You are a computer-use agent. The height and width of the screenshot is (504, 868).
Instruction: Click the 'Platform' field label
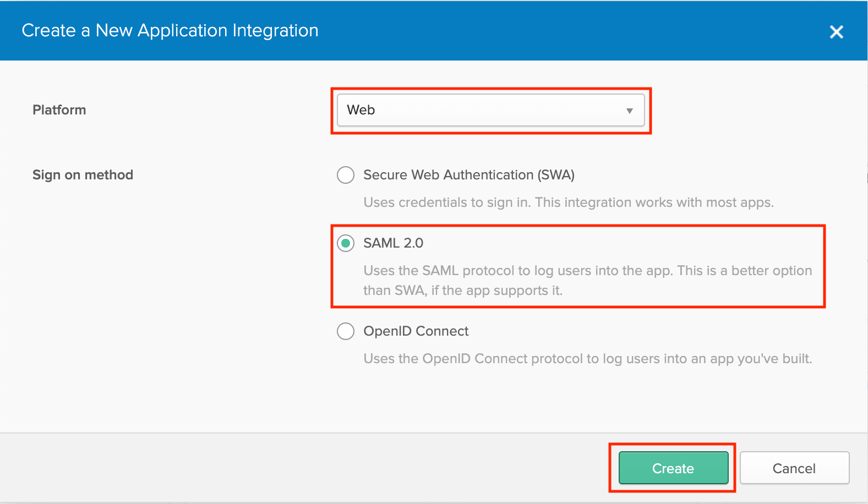[59, 110]
